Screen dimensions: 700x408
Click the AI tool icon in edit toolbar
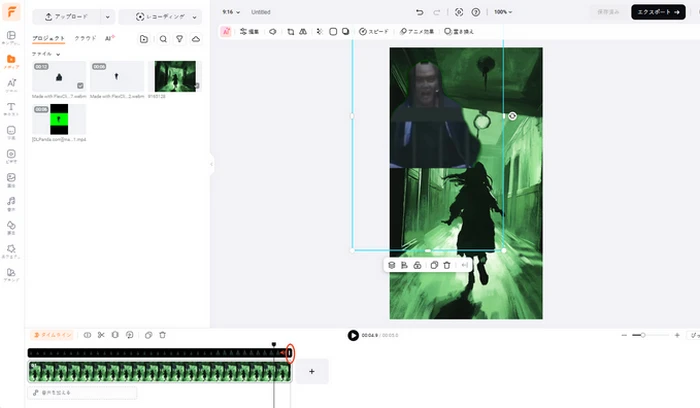pos(226,31)
